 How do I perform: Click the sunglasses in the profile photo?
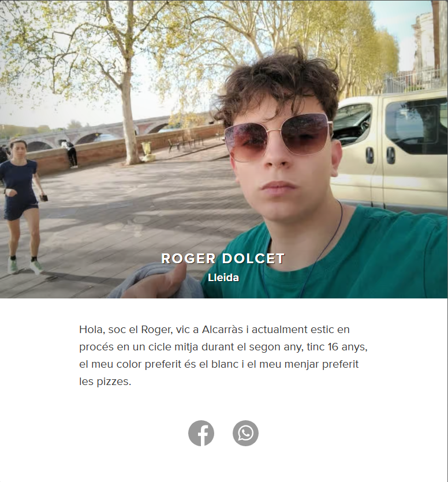[279, 137]
